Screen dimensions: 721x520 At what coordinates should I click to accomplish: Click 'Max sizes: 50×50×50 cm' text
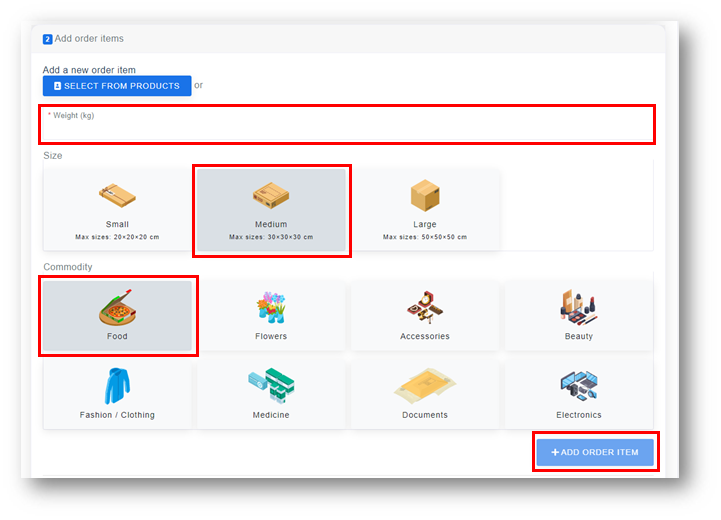click(x=425, y=237)
